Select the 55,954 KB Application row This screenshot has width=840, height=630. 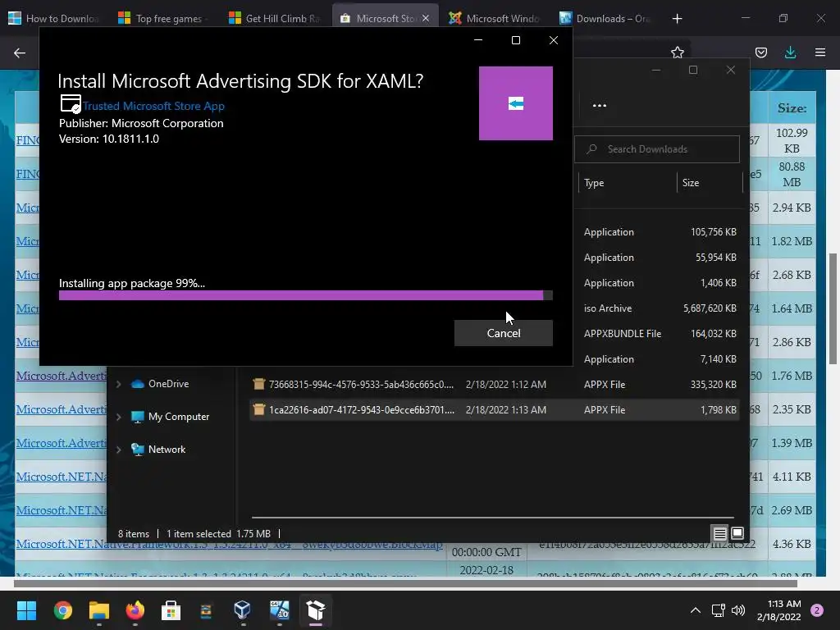pyautogui.click(x=660, y=257)
